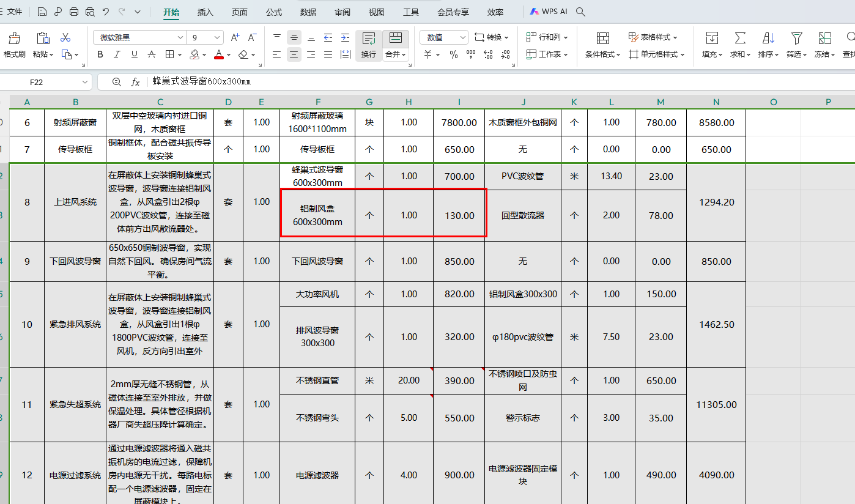Switch to the 公式 (Formulas) tab
The height and width of the screenshot is (504, 855).
(274, 12)
